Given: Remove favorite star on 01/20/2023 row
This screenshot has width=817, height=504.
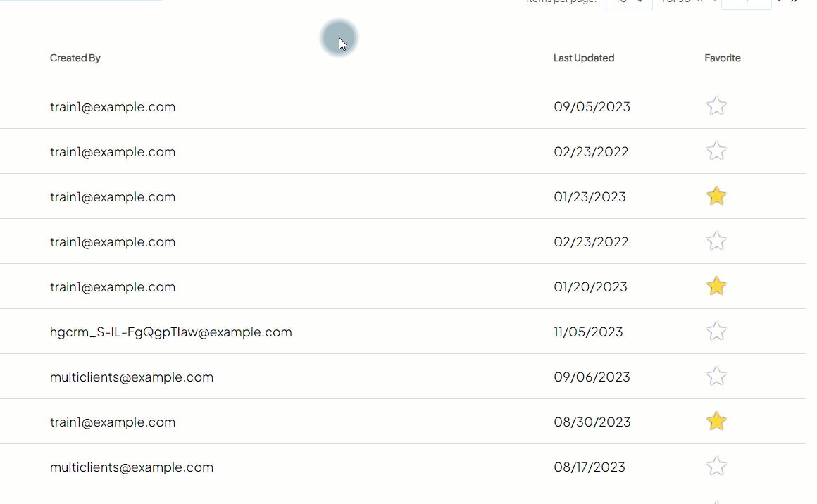Looking at the screenshot, I should (716, 286).
